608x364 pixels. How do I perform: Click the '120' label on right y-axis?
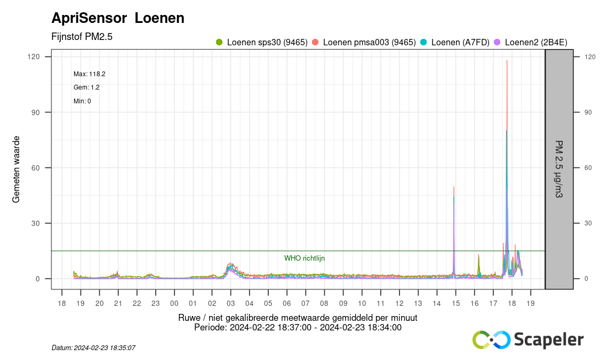tap(590, 57)
